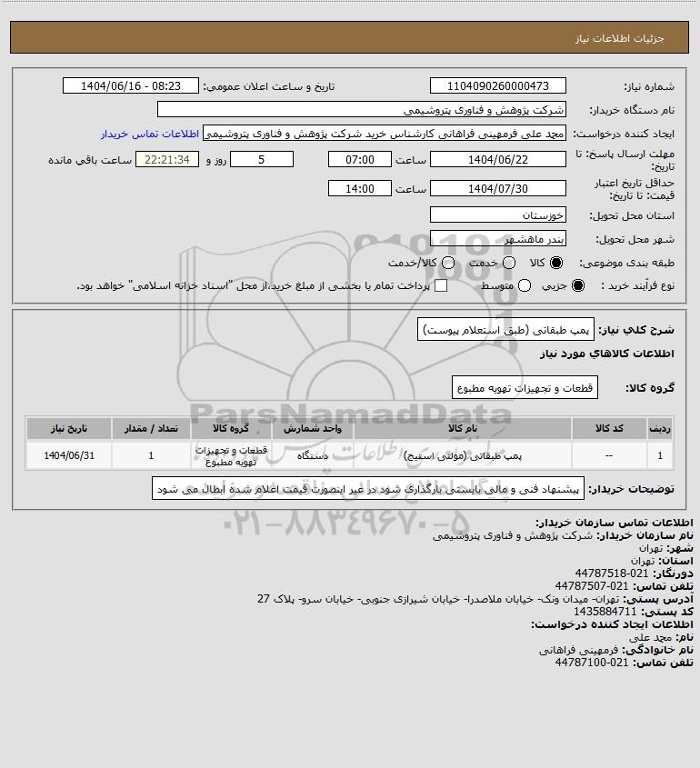Click the contact phone 44787507-021
Viewport: 700px width, 768px height.
[591, 586]
